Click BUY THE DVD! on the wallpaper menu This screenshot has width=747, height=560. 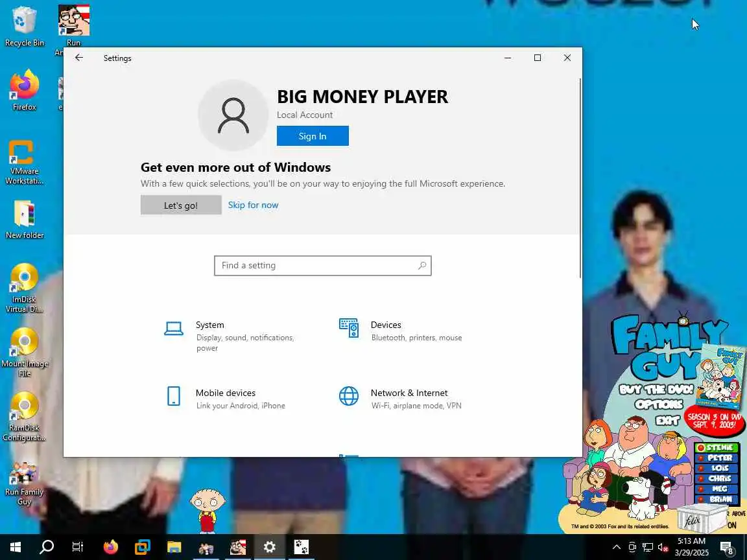click(656, 390)
